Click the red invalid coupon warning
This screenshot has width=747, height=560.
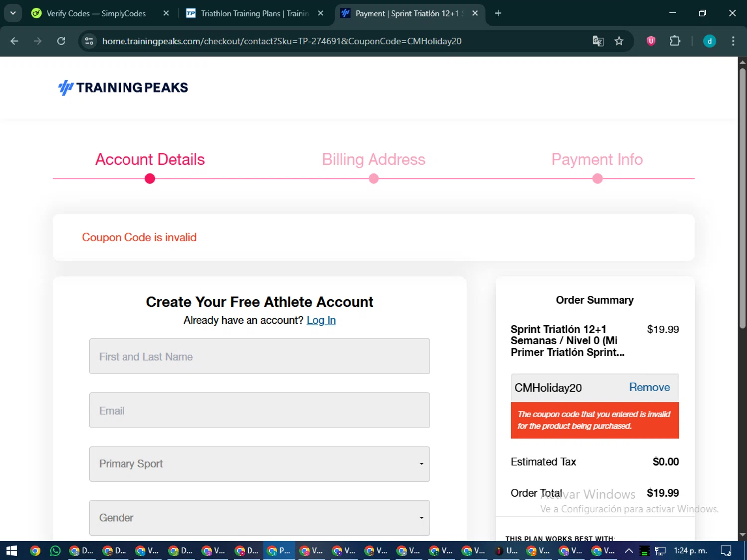[x=595, y=420]
